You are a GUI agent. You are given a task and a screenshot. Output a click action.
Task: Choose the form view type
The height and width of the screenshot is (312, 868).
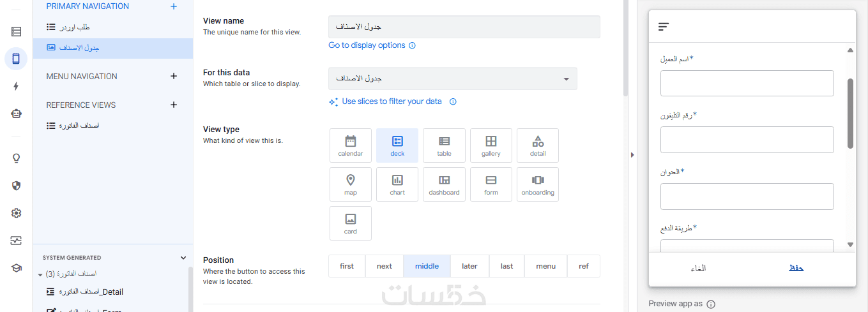[491, 184]
